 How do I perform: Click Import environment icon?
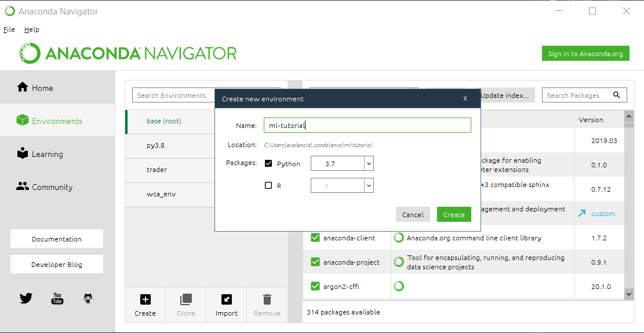tap(226, 300)
